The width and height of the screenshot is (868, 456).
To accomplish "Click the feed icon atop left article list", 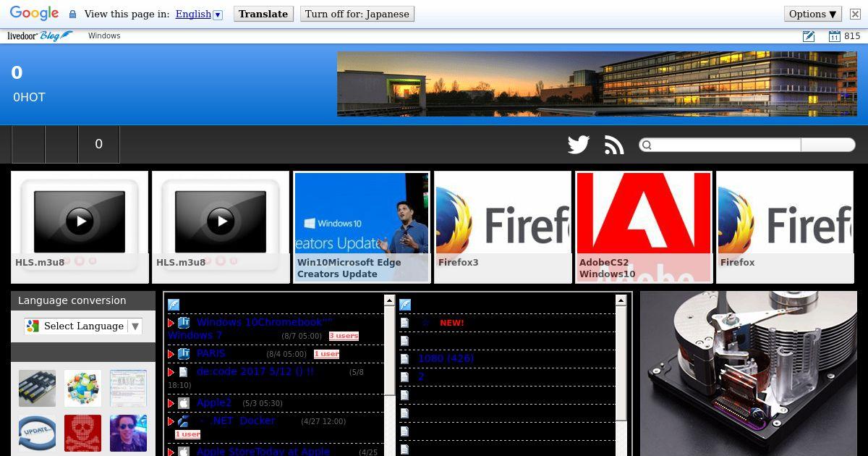I will tap(174, 305).
